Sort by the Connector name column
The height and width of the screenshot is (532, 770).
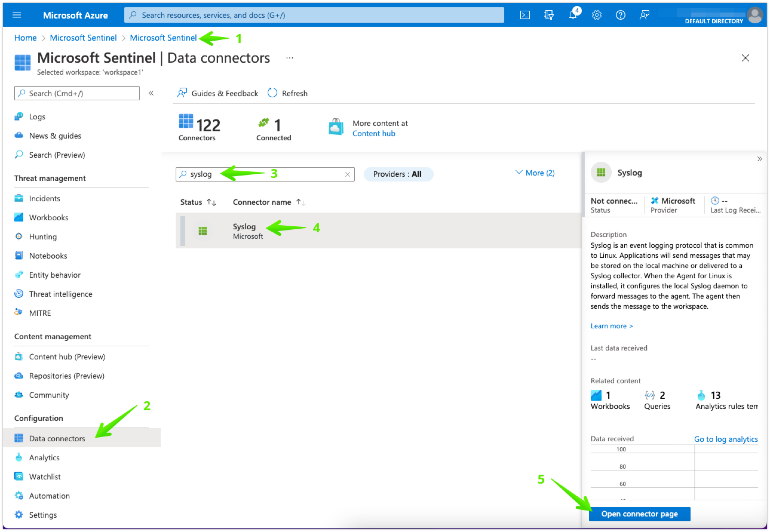coord(269,202)
